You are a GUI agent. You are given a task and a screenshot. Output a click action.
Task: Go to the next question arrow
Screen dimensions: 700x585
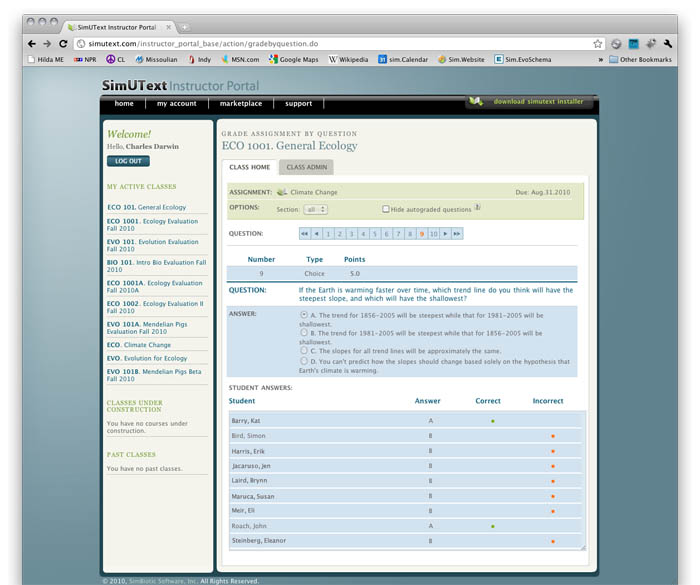[x=445, y=233]
